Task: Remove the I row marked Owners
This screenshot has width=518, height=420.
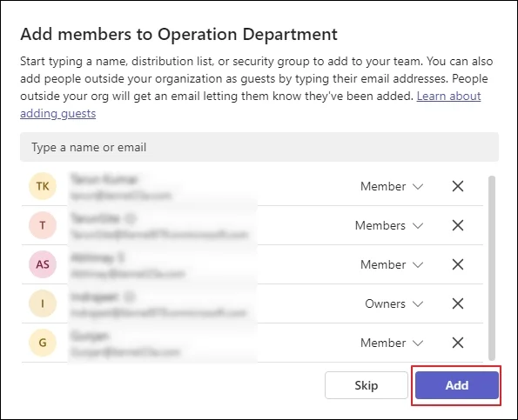Action: (458, 303)
